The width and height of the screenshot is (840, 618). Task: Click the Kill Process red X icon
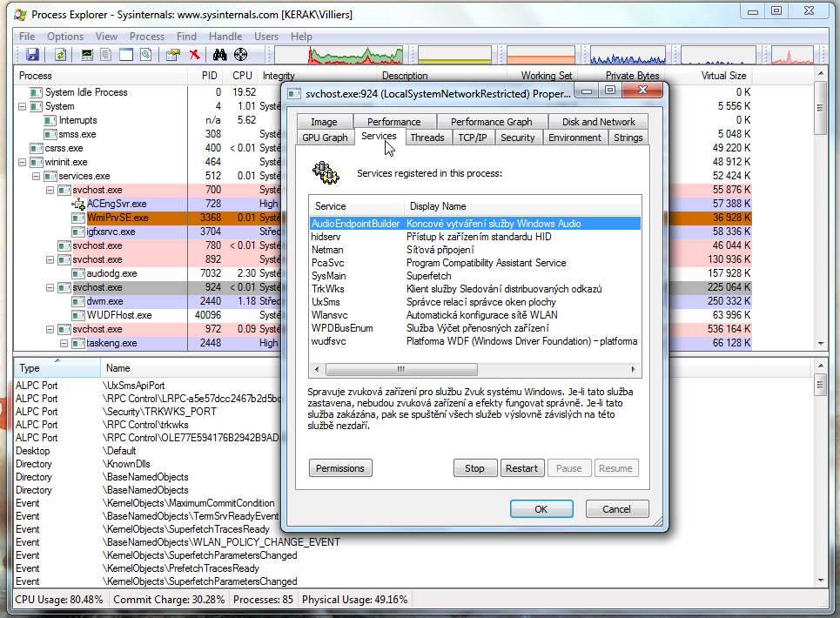pyautogui.click(x=194, y=55)
